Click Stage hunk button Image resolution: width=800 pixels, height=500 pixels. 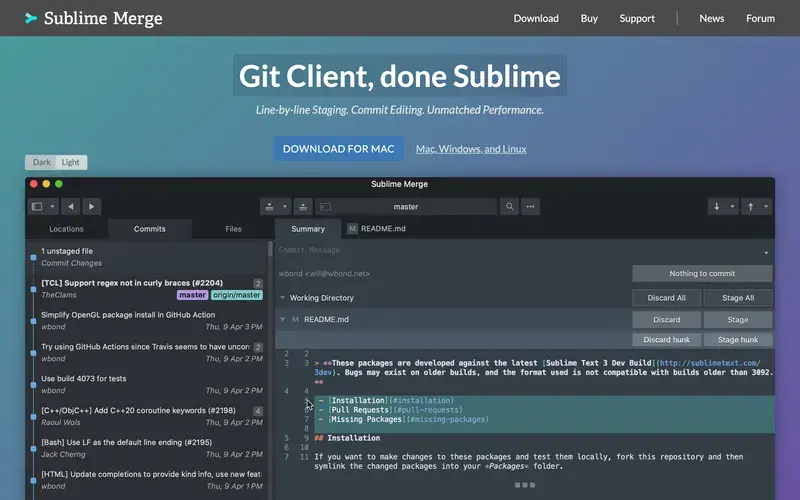[738, 340]
